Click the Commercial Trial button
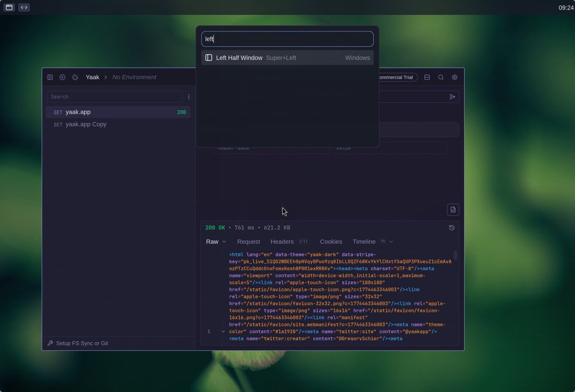Image resolution: width=575 pixels, height=392 pixels. [x=398, y=77]
